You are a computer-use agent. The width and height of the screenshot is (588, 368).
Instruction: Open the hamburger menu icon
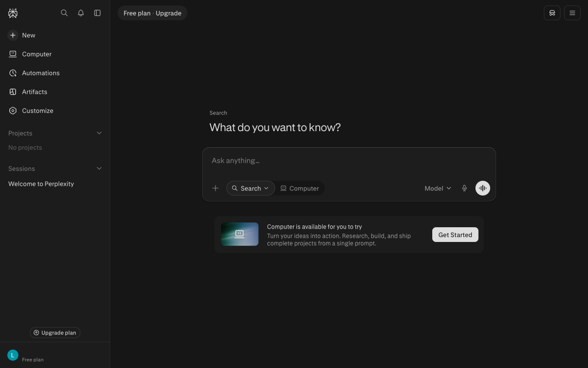(x=572, y=13)
